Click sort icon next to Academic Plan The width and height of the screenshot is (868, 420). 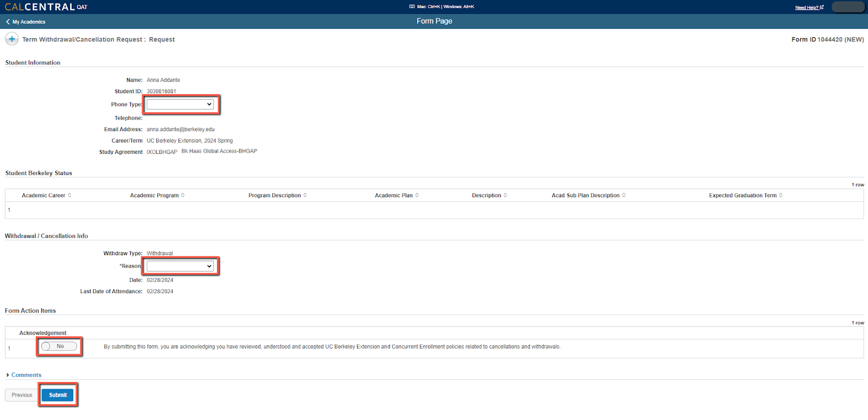(x=417, y=195)
